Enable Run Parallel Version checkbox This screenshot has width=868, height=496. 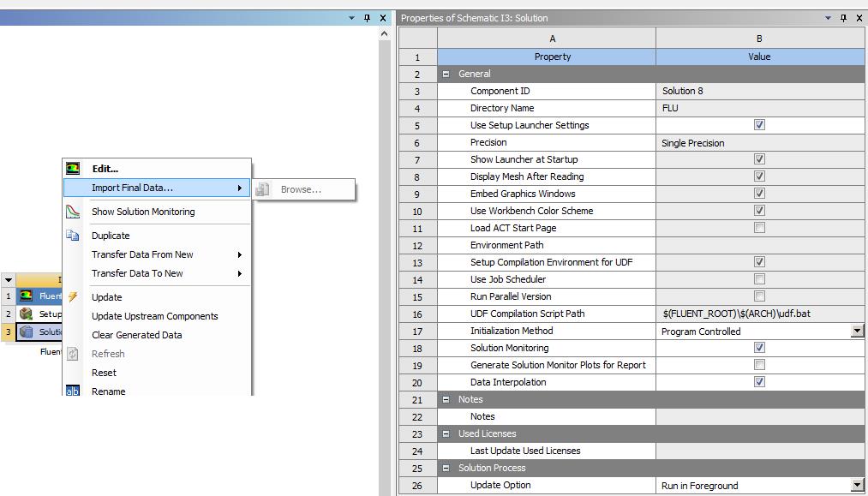[759, 296]
